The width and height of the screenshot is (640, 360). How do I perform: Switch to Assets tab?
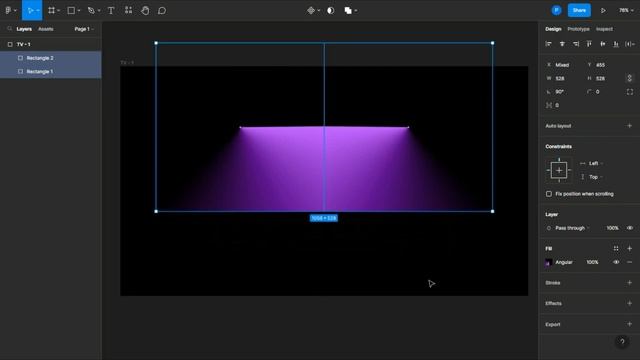coord(46,29)
